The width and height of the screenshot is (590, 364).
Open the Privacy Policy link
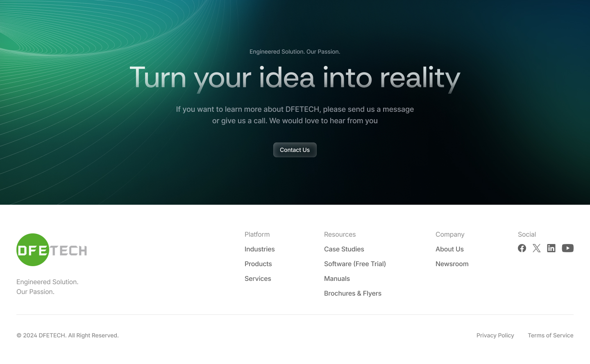click(495, 335)
